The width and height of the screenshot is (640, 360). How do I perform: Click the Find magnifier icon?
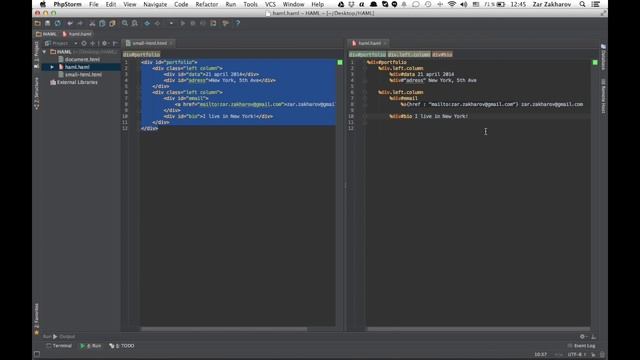(x=125, y=24)
